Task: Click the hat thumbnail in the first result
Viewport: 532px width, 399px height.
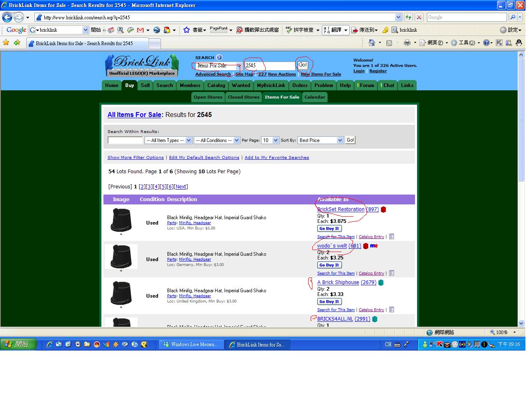Action: point(121,220)
